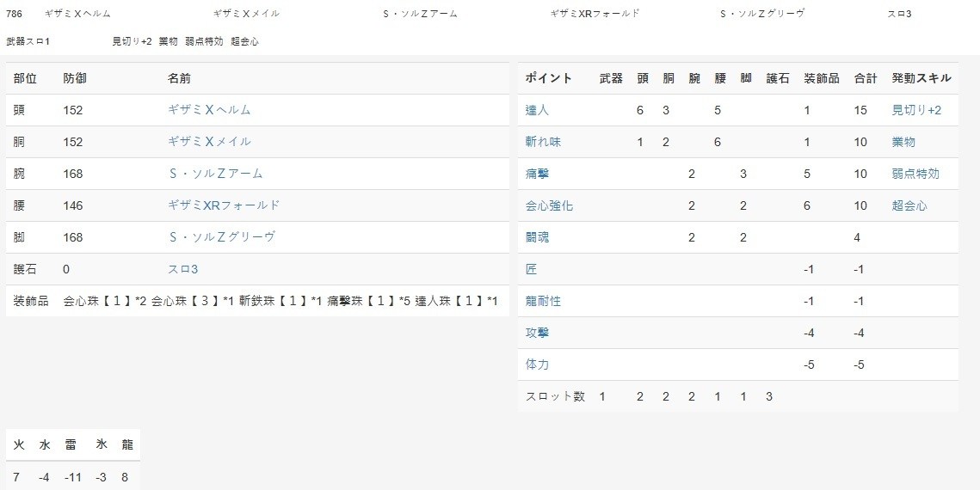Open the 匠 skill point link

531,269
